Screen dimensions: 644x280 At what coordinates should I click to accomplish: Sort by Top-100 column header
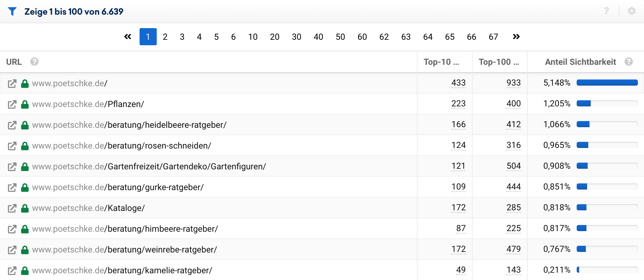click(499, 62)
